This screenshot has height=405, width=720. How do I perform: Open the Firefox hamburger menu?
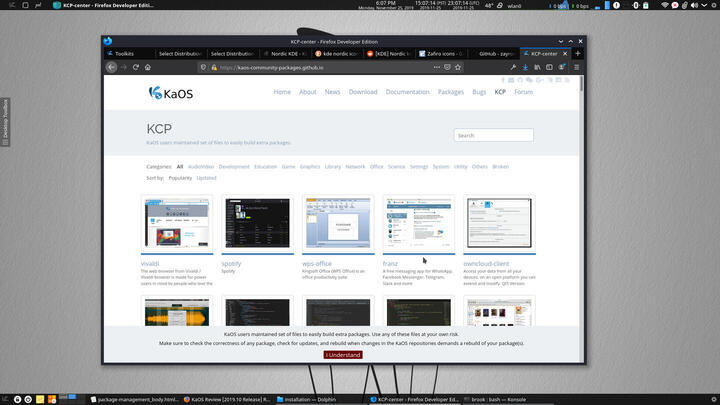pos(577,67)
